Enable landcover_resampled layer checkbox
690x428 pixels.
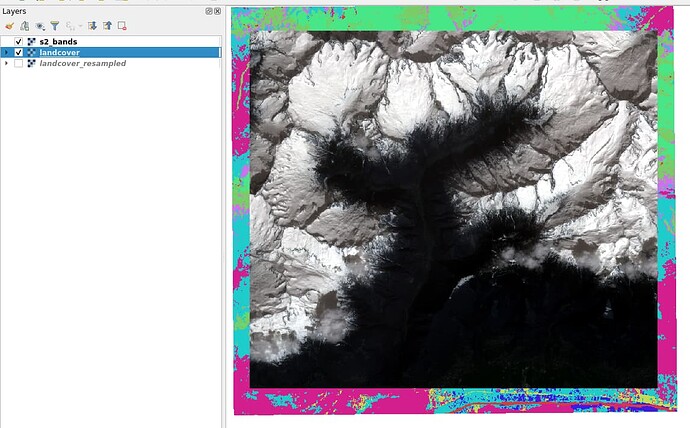pos(19,63)
